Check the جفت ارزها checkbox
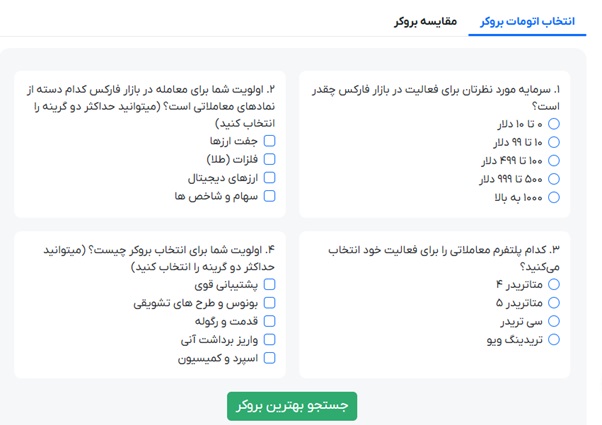Screen dimensions: 602x425 click(269, 142)
